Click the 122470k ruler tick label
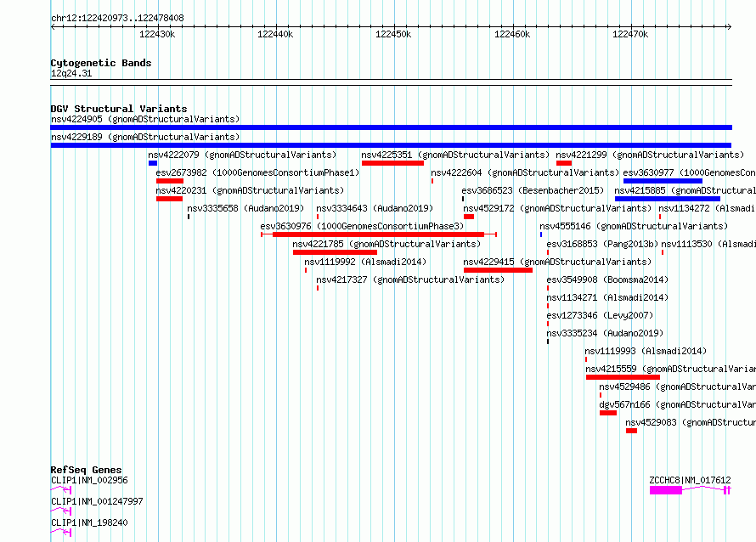This screenshot has width=756, height=542. tap(630, 34)
